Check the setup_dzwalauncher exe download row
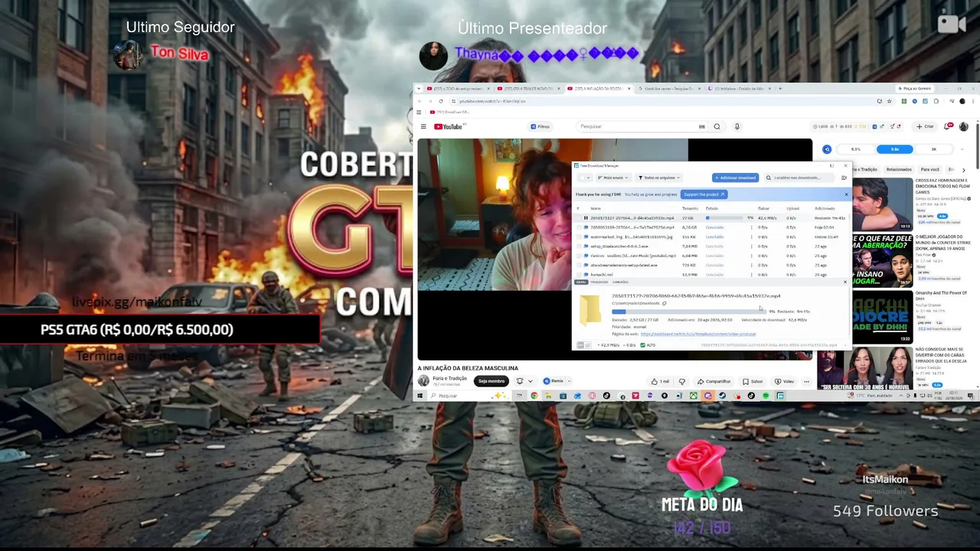 [x=579, y=246]
